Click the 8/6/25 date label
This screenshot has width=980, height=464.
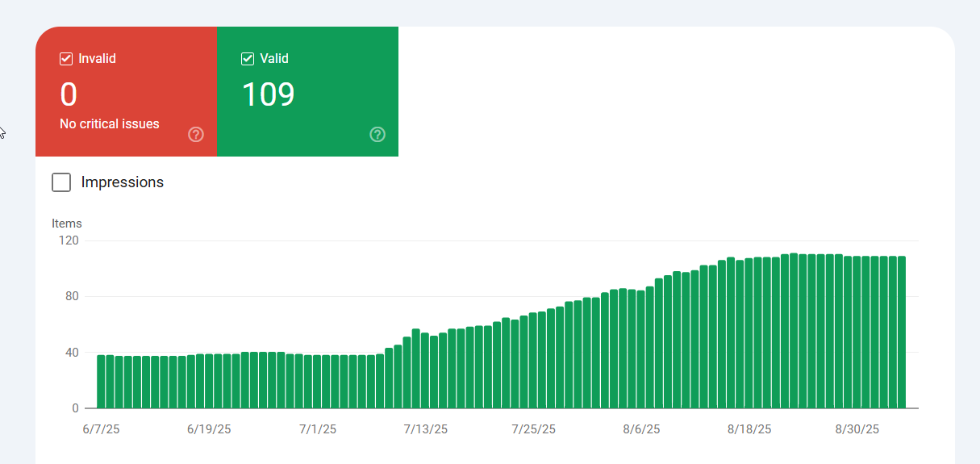click(x=642, y=429)
